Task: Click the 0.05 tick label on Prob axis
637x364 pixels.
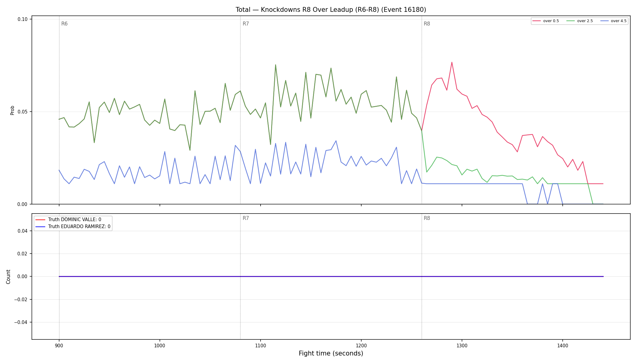Action: tap(22, 112)
